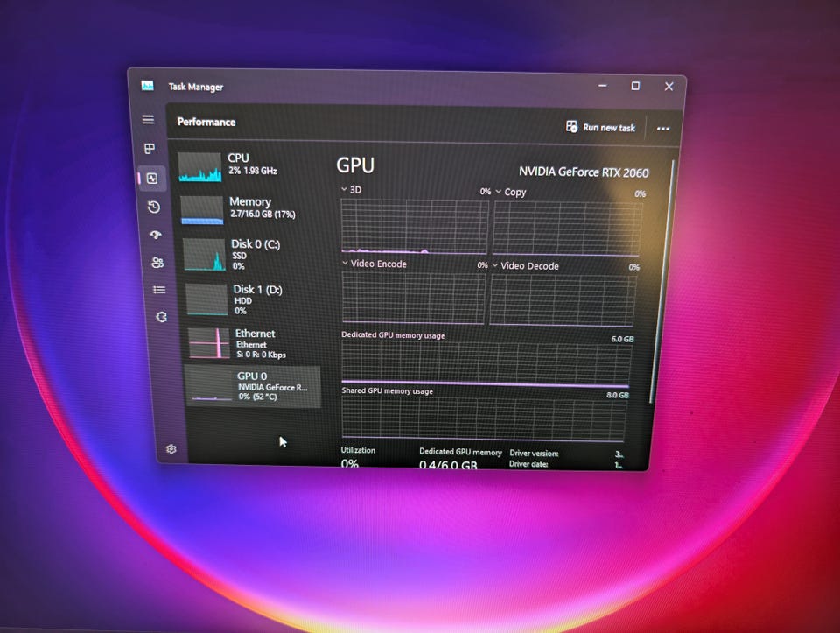
Task: Click the Task Manager app icon in title bar
Action: tap(147, 86)
